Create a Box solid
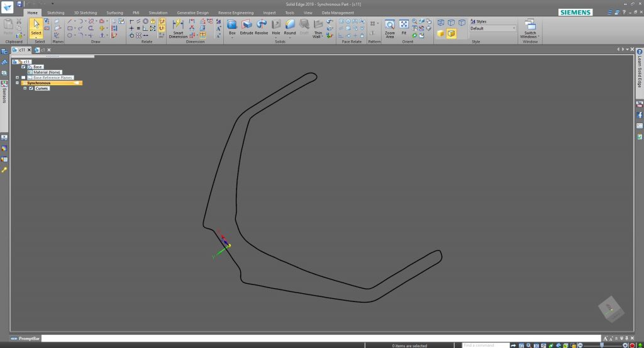 click(x=232, y=26)
